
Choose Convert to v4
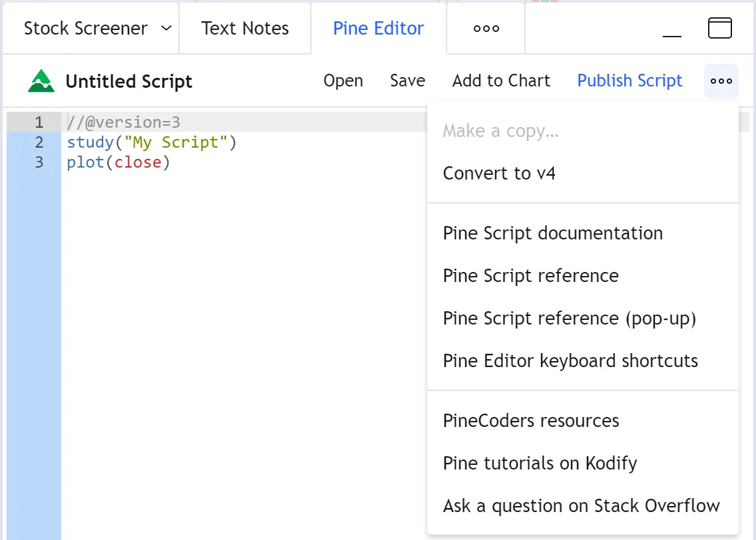coord(499,174)
